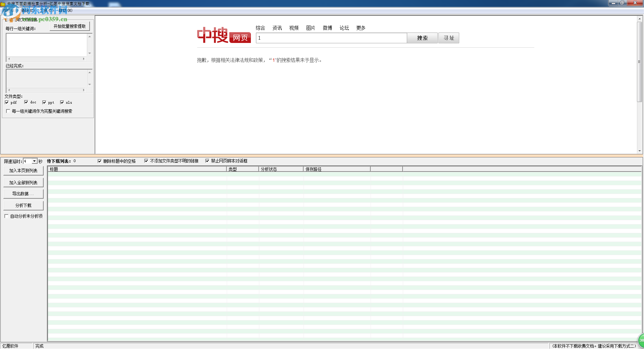Switch to the 图片 search tab
644x349 pixels.
310,28
